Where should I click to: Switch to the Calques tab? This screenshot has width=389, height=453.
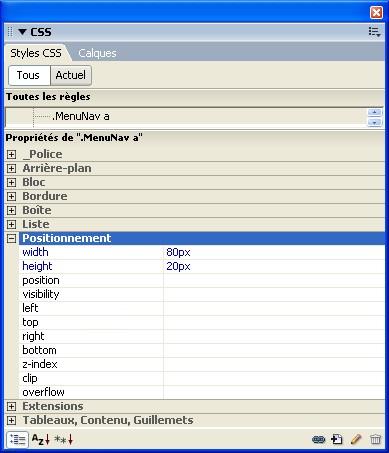point(97,53)
